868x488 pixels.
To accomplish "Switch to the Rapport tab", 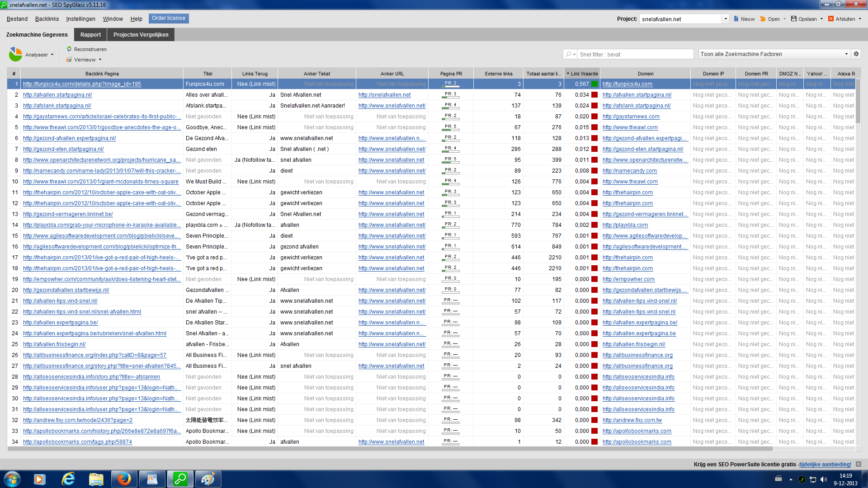I will [90, 35].
